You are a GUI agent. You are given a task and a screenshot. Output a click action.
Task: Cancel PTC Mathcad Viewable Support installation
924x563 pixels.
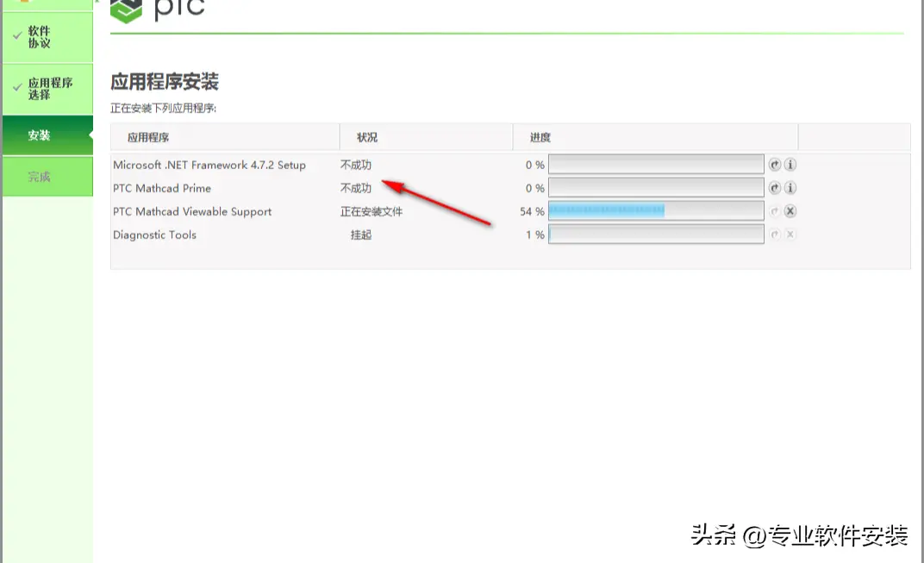(790, 211)
